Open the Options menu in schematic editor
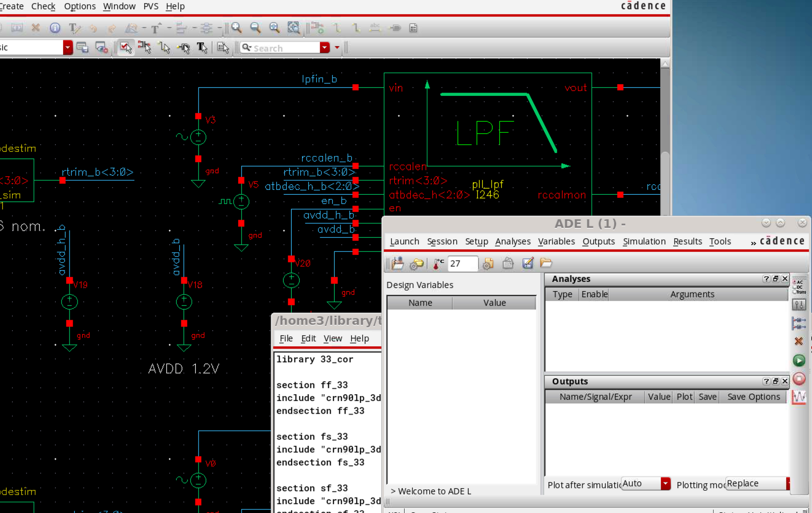This screenshot has height=513, width=812. (80, 6)
